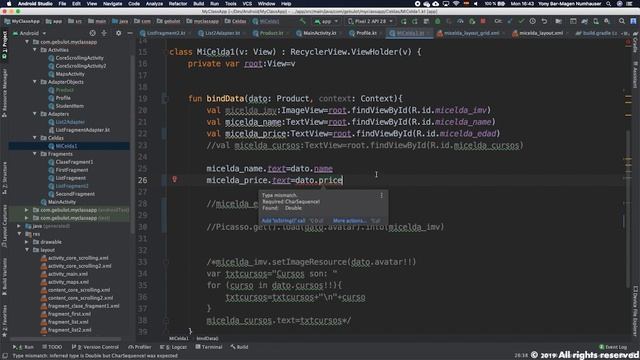Select SecondFragment in project tree

75,194
